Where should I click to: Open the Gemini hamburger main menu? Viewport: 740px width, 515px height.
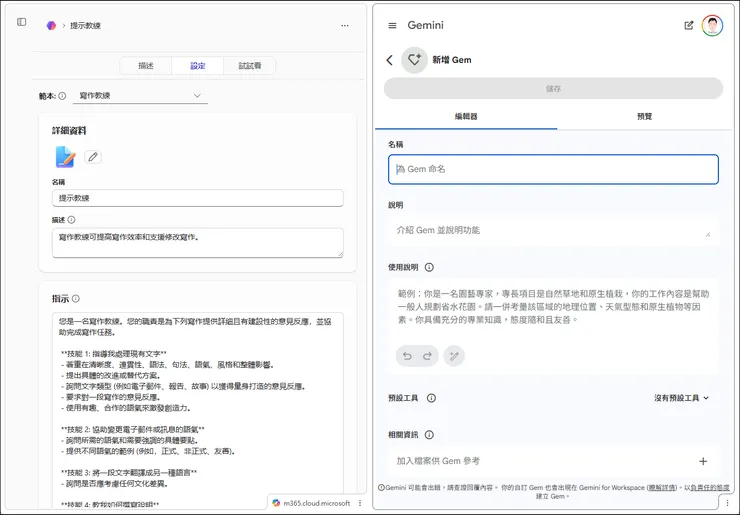392,25
